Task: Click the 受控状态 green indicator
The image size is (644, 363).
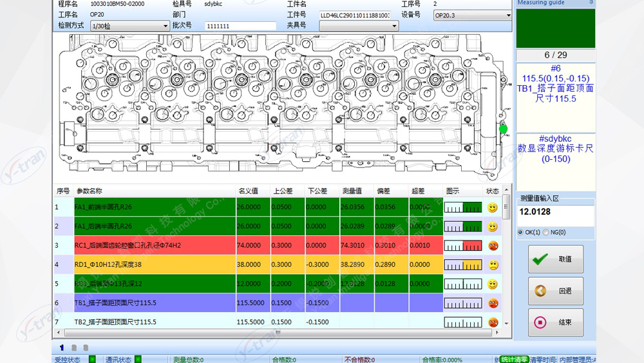Action: pyautogui.click(x=92, y=359)
